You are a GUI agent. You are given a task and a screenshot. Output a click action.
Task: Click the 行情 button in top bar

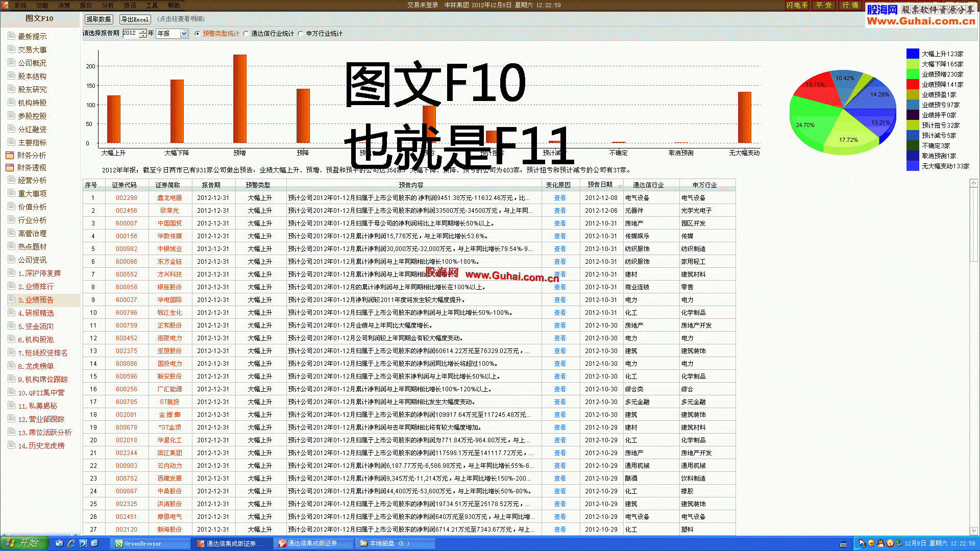[x=850, y=5]
